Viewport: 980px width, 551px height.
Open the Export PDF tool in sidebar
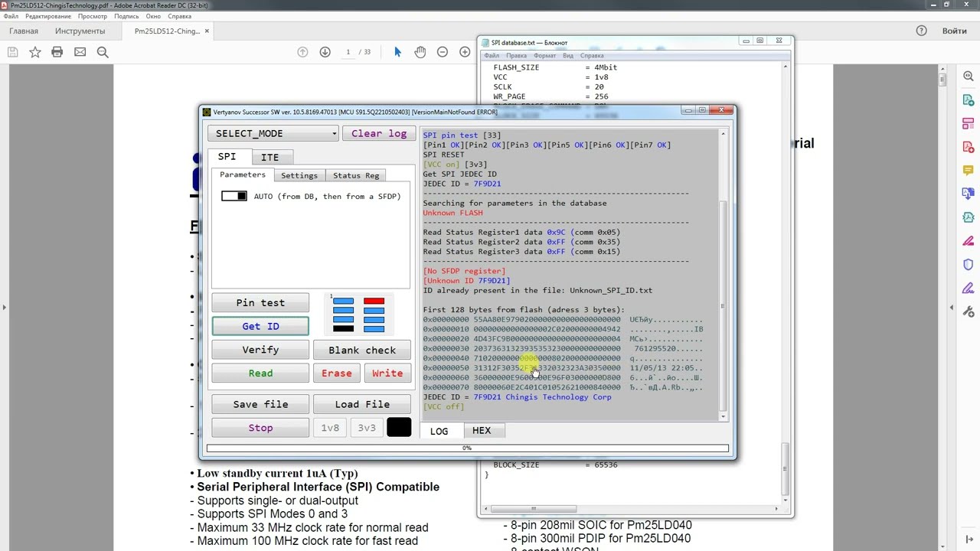969,100
